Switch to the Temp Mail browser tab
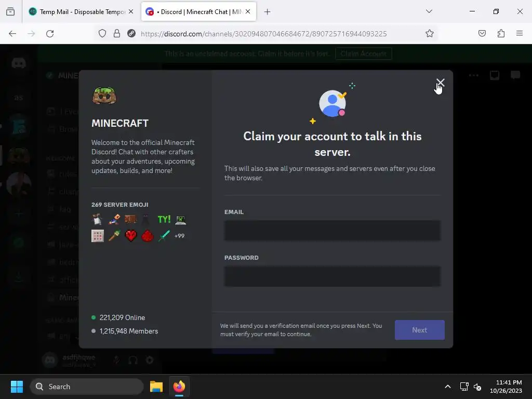Viewport: 532px width, 399px height. pyautogui.click(x=82, y=11)
